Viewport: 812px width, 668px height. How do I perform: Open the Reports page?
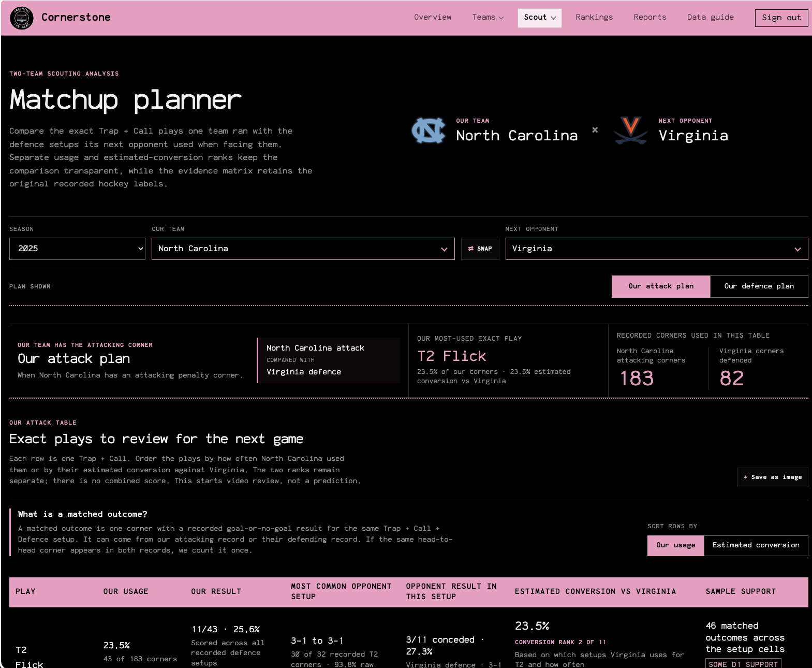click(650, 18)
